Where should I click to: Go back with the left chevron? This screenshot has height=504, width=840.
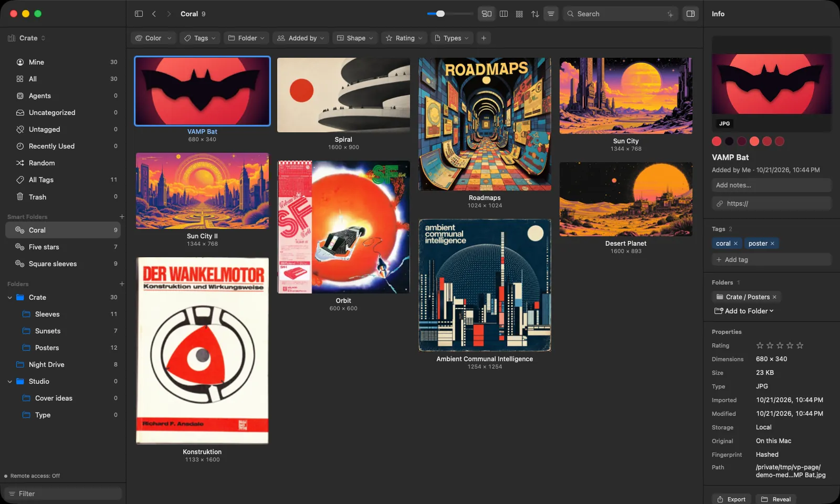154,14
